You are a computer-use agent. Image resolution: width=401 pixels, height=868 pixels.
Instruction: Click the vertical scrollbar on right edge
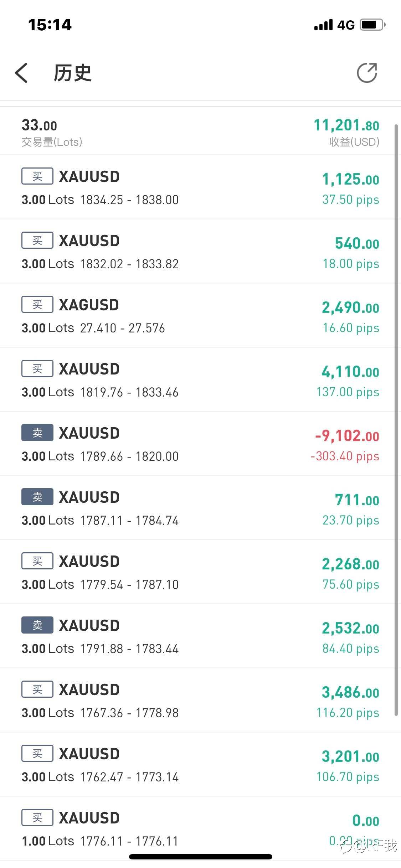pyautogui.click(x=396, y=420)
